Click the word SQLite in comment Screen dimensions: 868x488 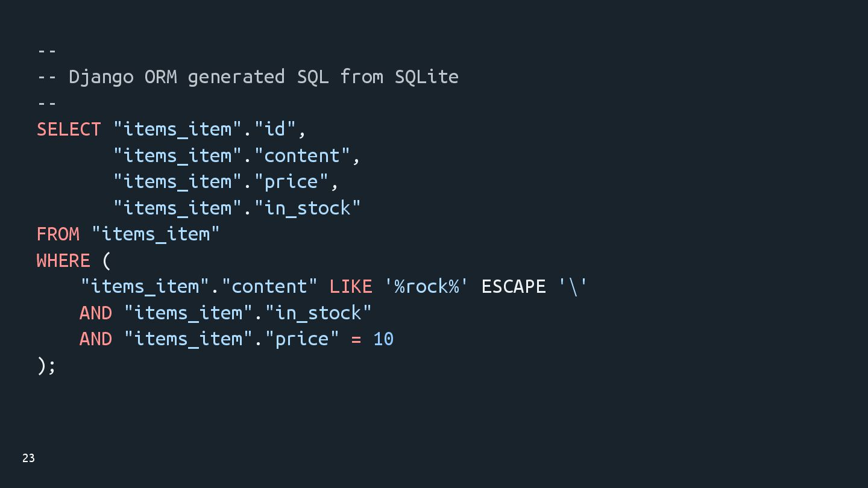pos(427,77)
